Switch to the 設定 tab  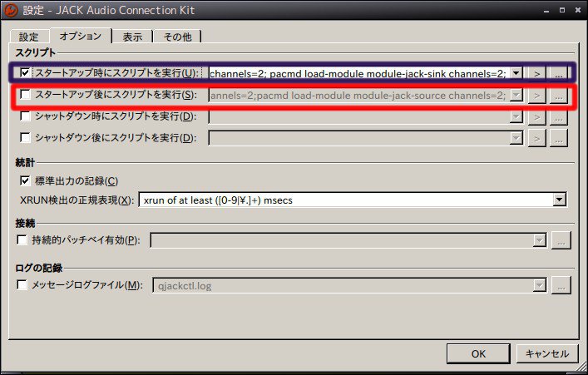click(29, 37)
